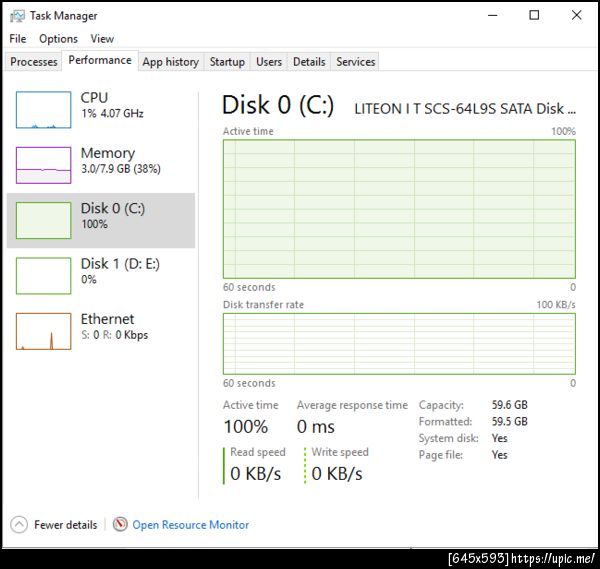This screenshot has height=569, width=600.
Task: Click the Ethernet S: 0 R: 0 Kbps text
Action: [x=114, y=335]
